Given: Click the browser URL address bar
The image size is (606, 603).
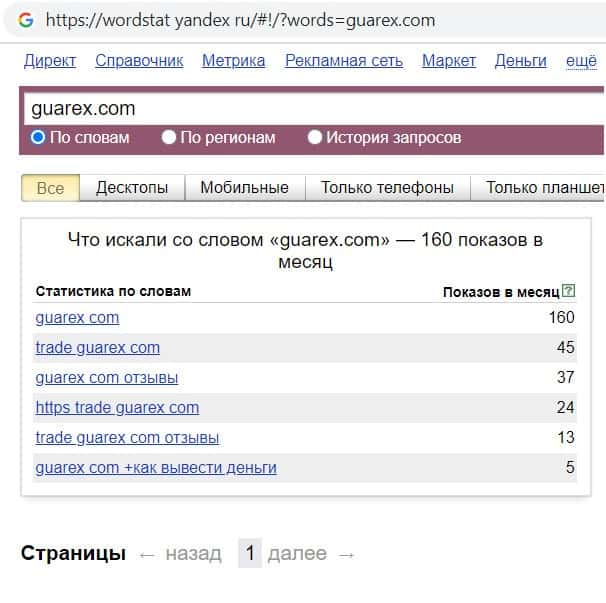Looking at the screenshot, I should point(300,20).
